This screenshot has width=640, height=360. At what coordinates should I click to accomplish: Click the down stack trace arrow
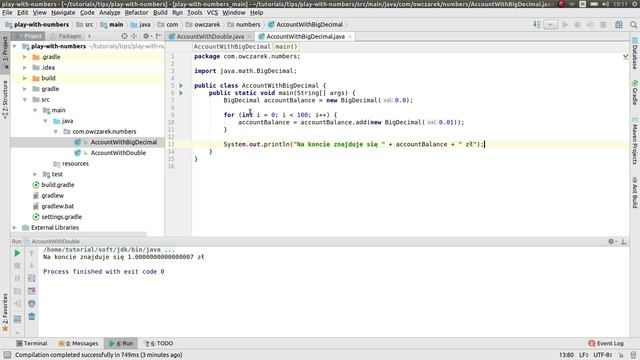pos(31,266)
